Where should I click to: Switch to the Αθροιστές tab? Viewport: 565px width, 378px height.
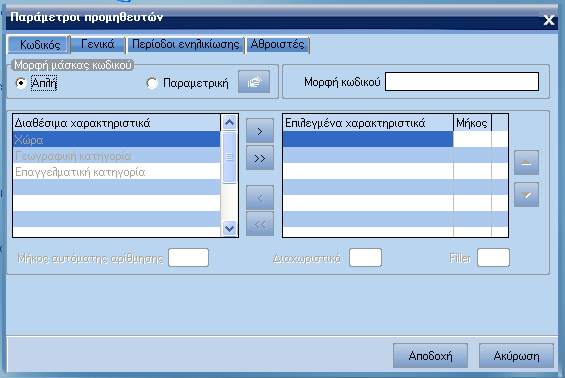tap(277, 45)
